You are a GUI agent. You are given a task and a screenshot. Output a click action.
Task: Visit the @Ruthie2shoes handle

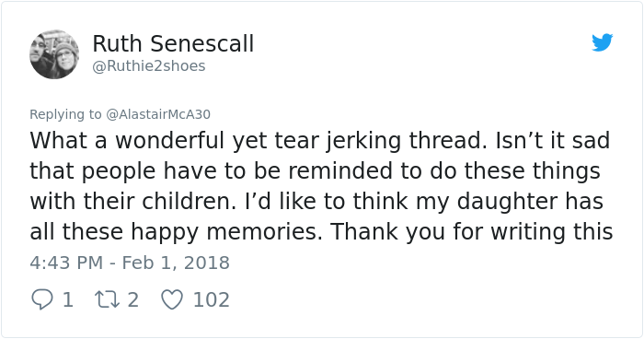click(149, 65)
